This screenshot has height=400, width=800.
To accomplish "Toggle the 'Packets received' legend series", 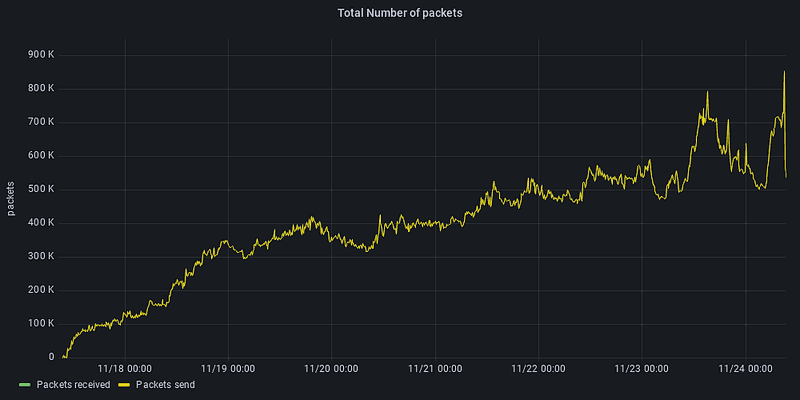I will (x=72, y=384).
